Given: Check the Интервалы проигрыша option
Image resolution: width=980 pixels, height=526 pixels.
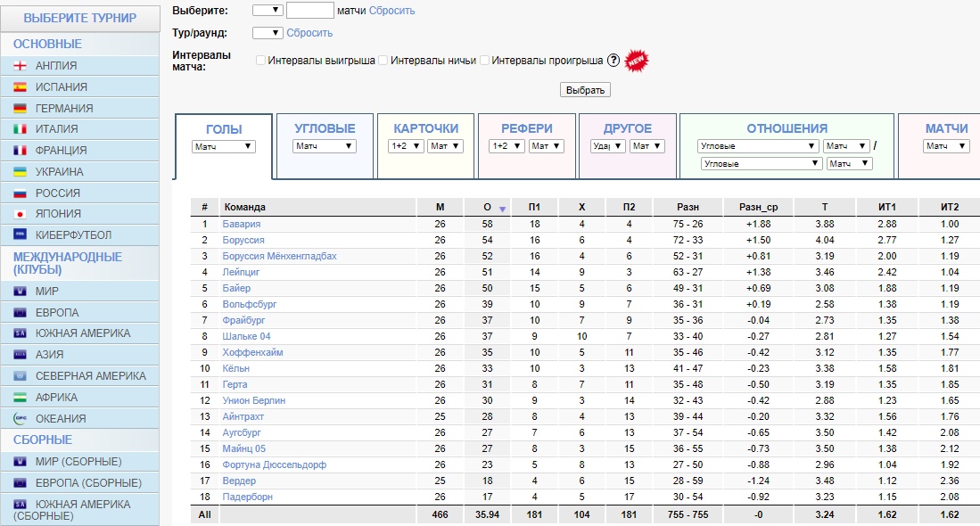Looking at the screenshot, I should point(485,61).
